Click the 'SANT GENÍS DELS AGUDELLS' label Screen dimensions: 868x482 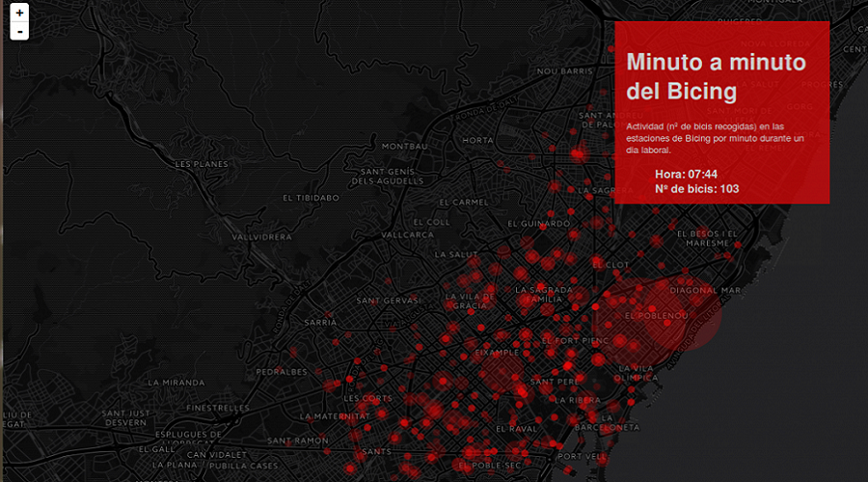[x=388, y=176]
